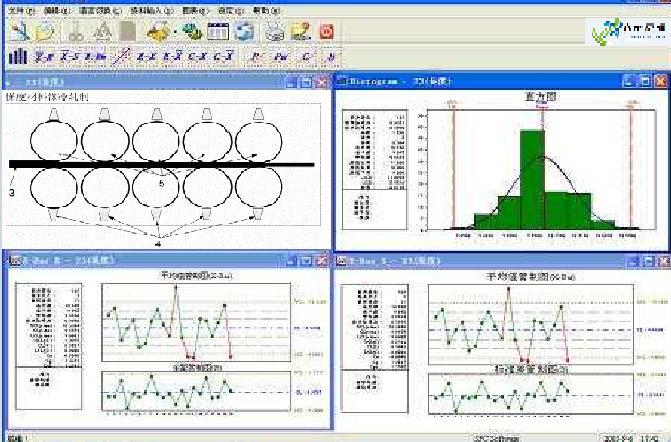Open the 編輯(E) menu
This screenshot has height=442, width=671.
pos(58,11)
